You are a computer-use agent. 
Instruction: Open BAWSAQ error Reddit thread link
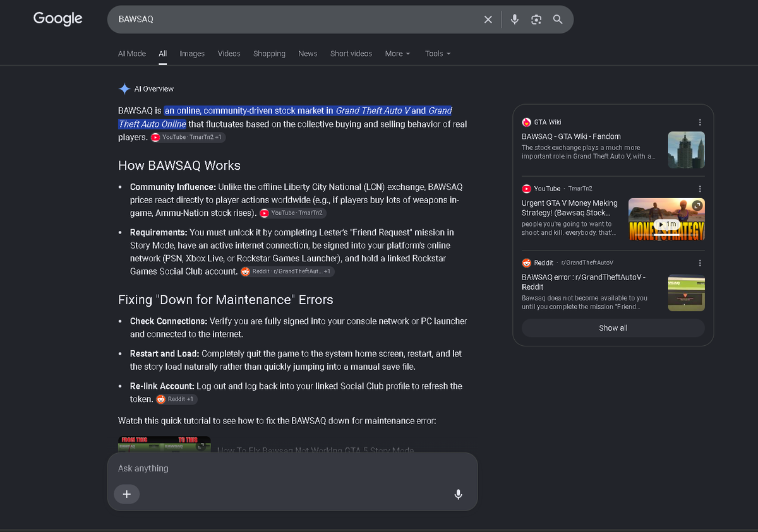coord(583,281)
